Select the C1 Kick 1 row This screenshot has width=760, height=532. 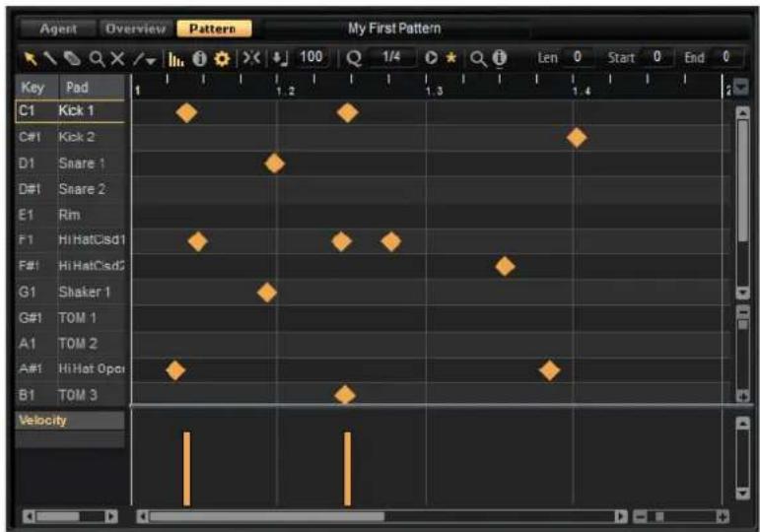70,111
